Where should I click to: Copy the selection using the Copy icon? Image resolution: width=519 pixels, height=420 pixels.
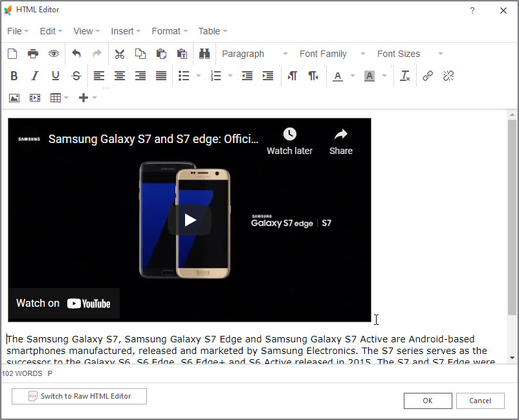coord(140,54)
